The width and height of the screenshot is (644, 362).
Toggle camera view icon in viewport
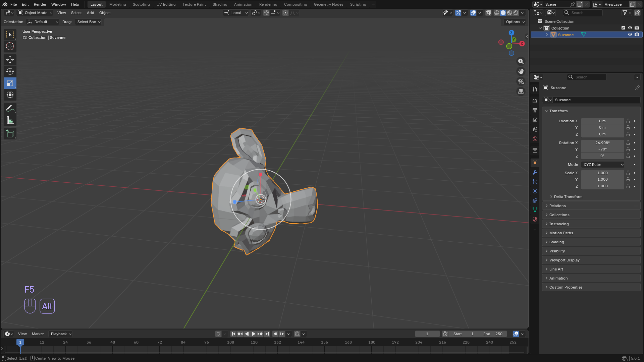(521, 81)
